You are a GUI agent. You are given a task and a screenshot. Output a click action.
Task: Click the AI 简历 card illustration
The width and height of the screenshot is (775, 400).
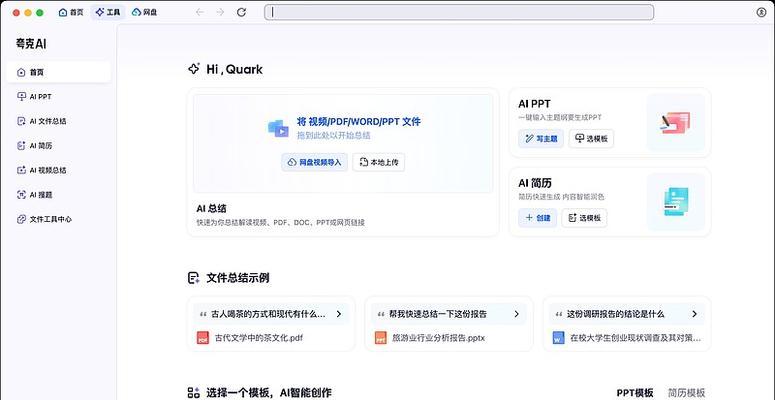(x=676, y=202)
